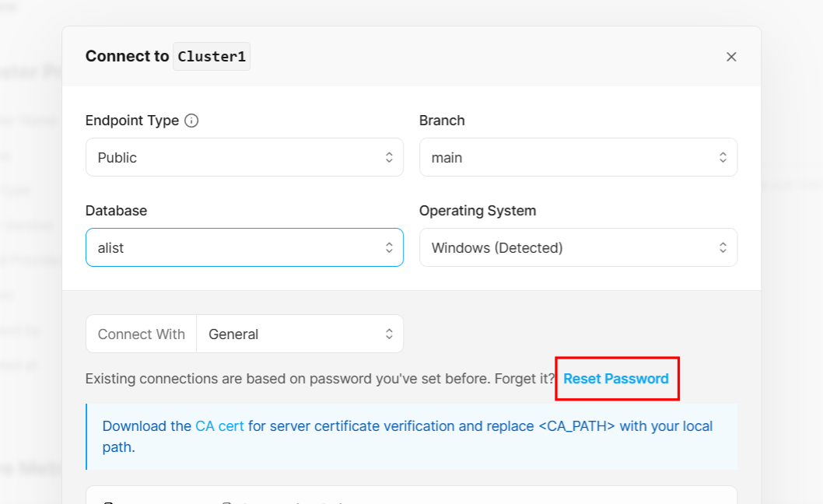Image resolution: width=823 pixels, height=504 pixels.
Task: Click the "Branch" field label
Action: pos(442,121)
